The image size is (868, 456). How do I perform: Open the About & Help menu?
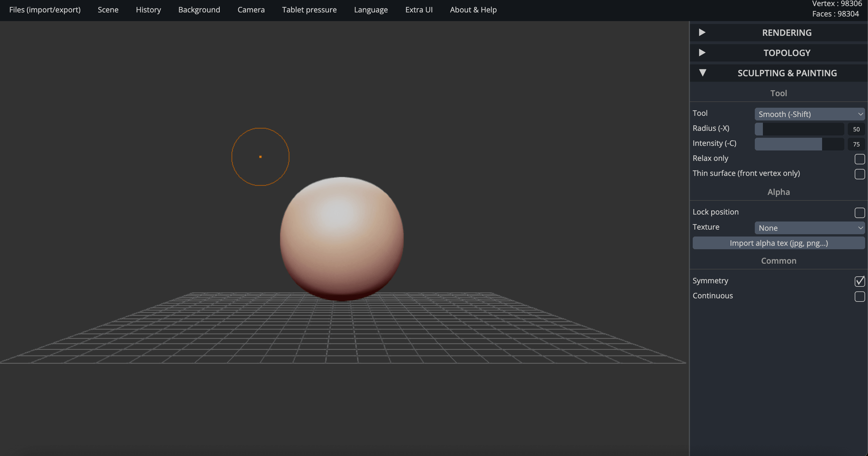473,10
